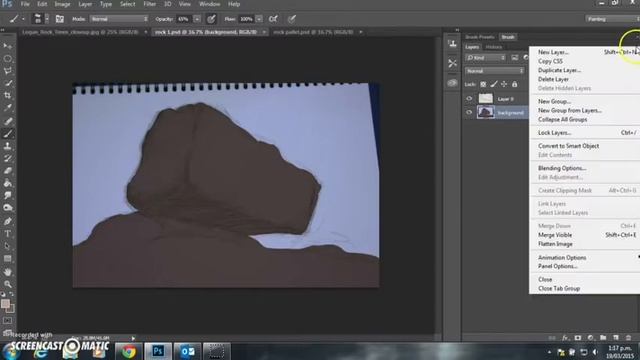Select the Smudge tool

7,196
